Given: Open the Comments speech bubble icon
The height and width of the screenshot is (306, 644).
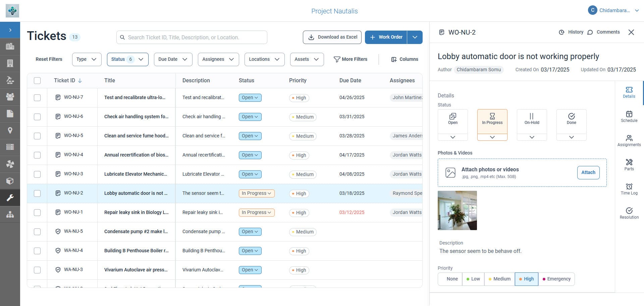Looking at the screenshot, I should 590,32.
